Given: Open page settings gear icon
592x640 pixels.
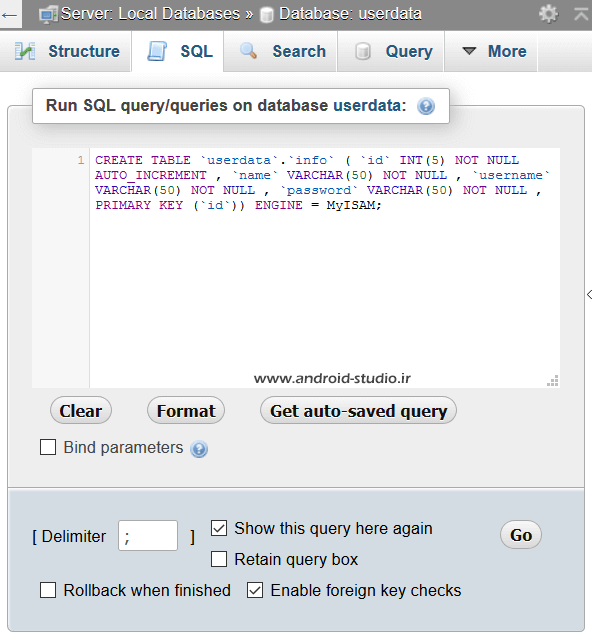Looking at the screenshot, I should coord(548,14).
